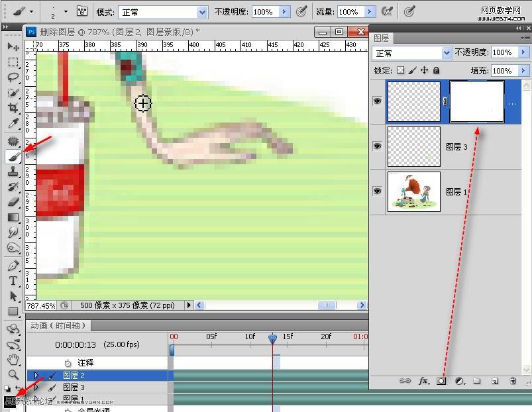Select the Zoom tool
The height and width of the screenshot is (412, 532).
click(x=13, y=375)
